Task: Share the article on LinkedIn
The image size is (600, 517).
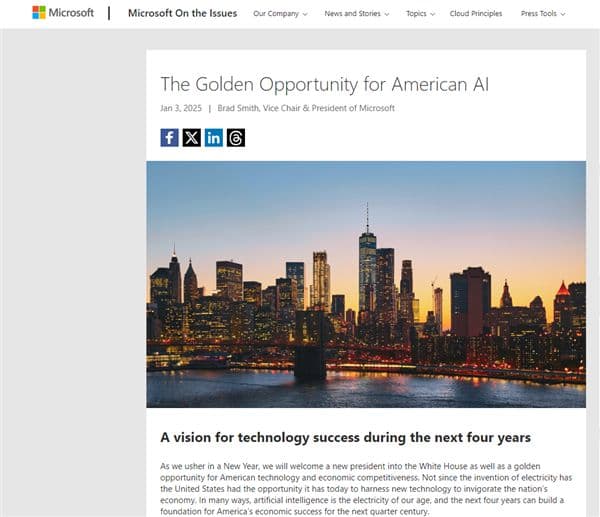Action: pos(213,138)
